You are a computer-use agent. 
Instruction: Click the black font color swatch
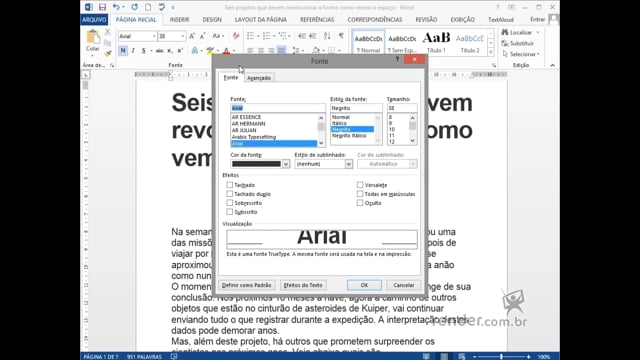(256, 164)
